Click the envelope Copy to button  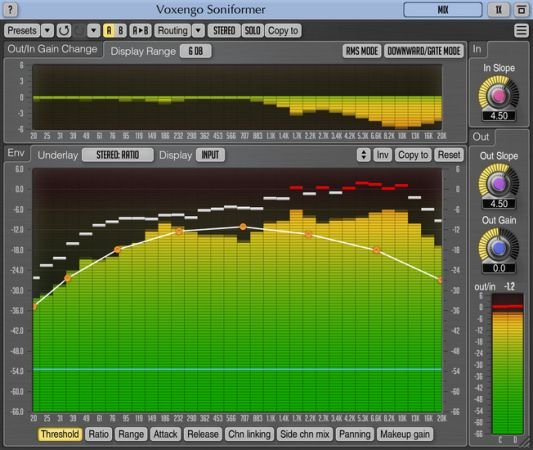[413, 155]
